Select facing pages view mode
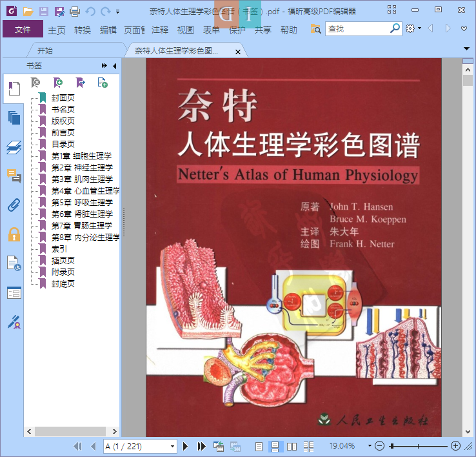This screenshot has height=457, width=476. [292, 447]
